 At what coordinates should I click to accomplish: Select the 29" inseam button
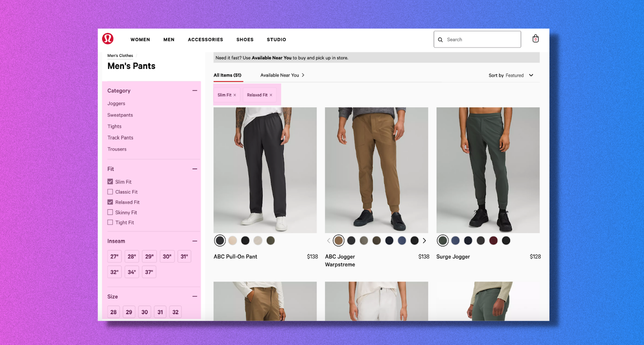(x=149, y=256)
